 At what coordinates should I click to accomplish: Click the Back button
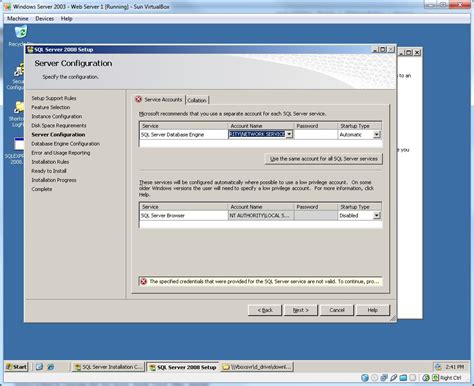265,310
